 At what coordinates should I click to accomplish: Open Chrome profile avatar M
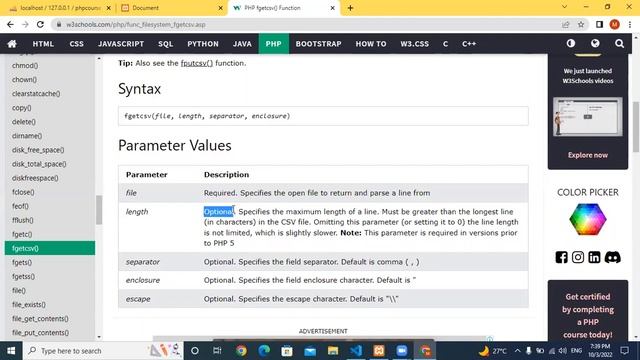tap(615, 24)
